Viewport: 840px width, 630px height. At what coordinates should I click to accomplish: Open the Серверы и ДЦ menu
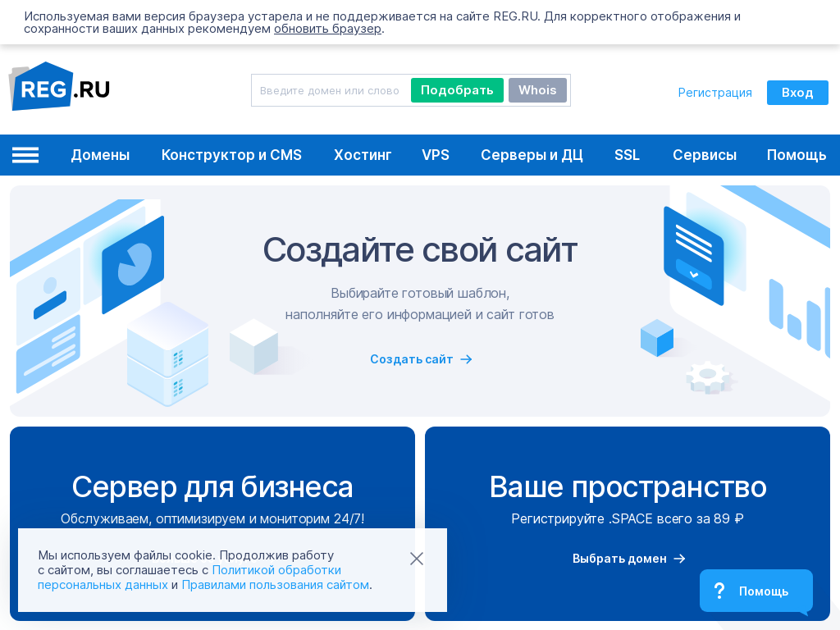click(x=532, y=155)
